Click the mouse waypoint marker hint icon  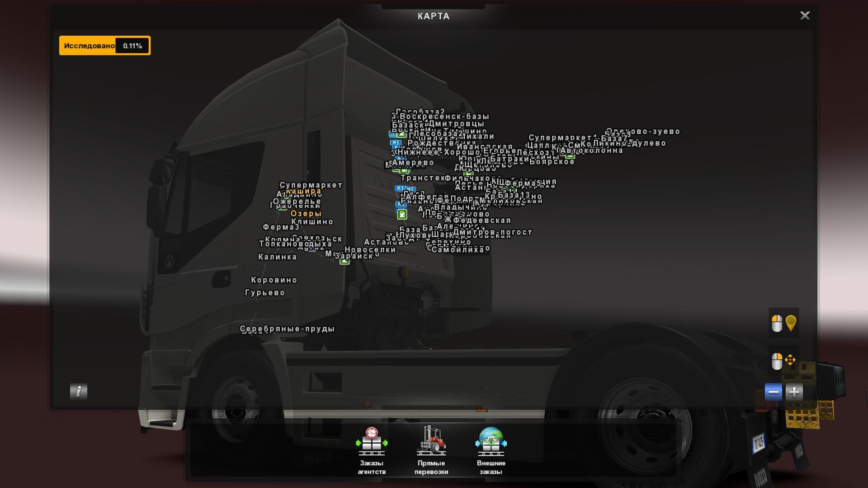783,323
